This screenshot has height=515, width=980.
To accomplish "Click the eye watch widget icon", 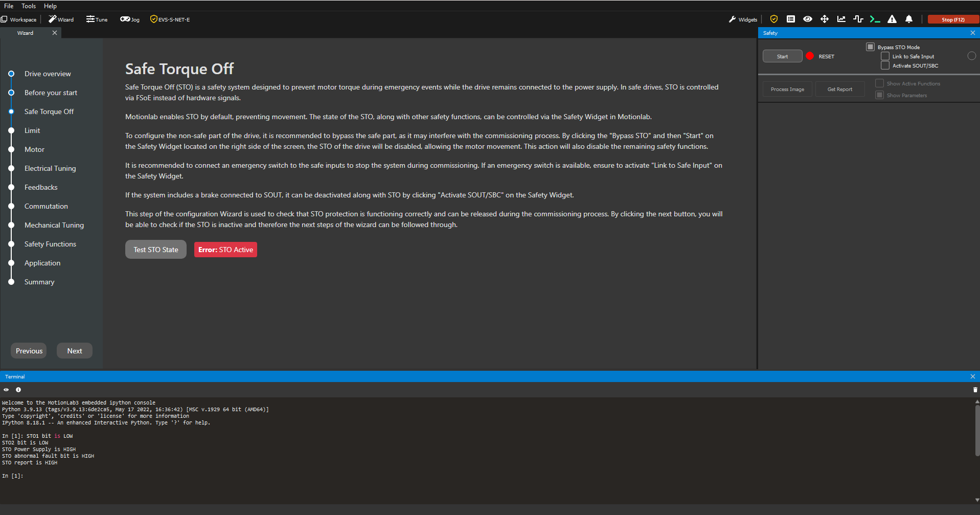I will click(x=808, y=19).
